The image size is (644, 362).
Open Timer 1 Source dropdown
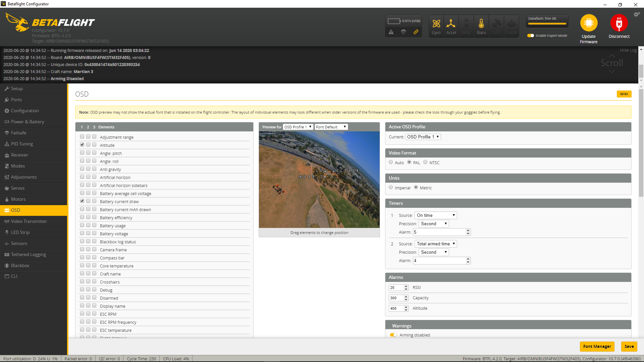coord(436,215)
